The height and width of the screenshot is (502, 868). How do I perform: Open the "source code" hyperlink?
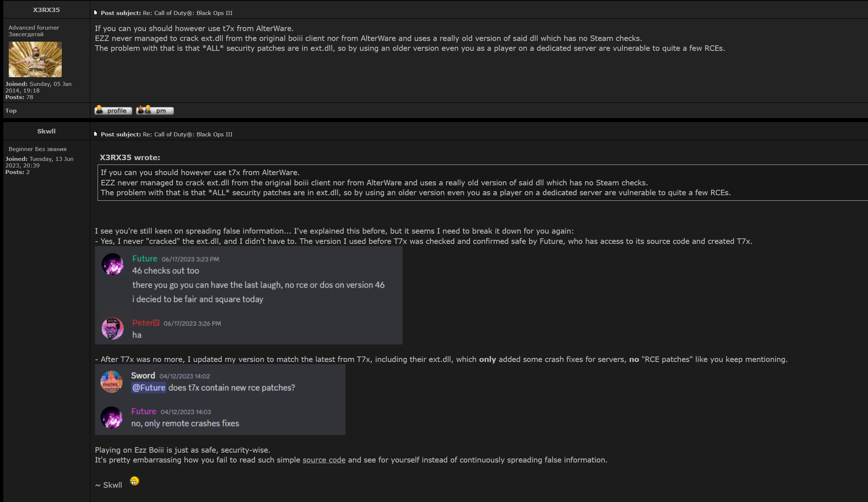pos(324,460)
